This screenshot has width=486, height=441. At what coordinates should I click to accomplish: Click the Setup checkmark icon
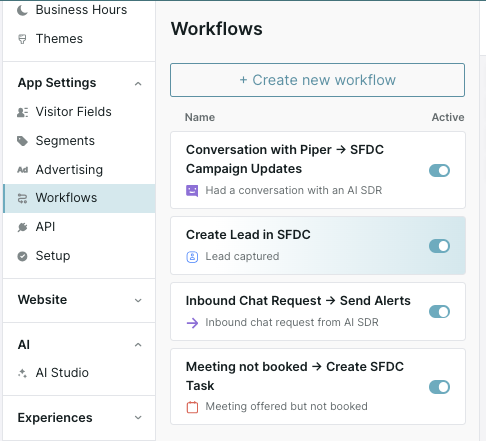(22, 256)
